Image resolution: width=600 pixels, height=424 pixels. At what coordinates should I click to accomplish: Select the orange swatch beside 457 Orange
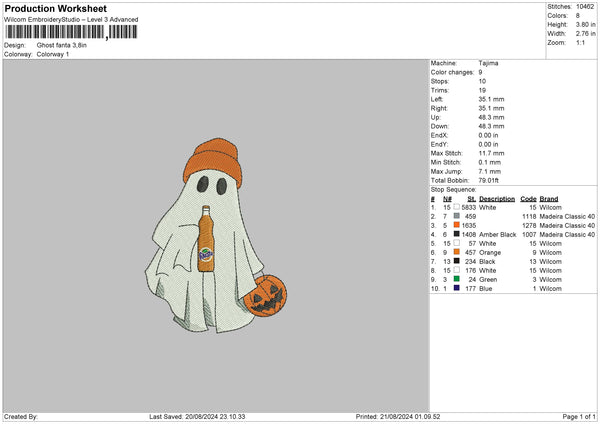457,252
